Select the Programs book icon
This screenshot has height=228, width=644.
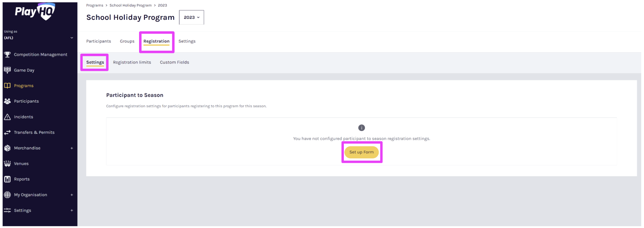(x=7, y=86)
